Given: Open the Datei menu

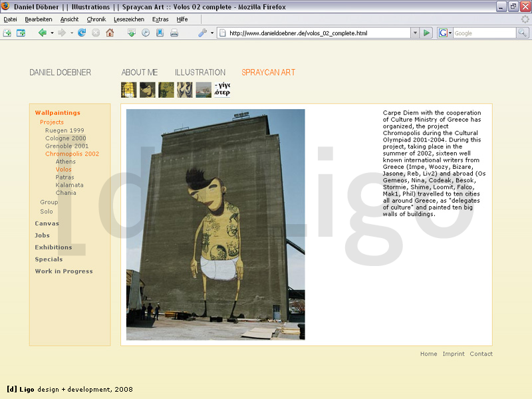Looking at the screenshot, I should pyautogui.click(x=10, y=19).
